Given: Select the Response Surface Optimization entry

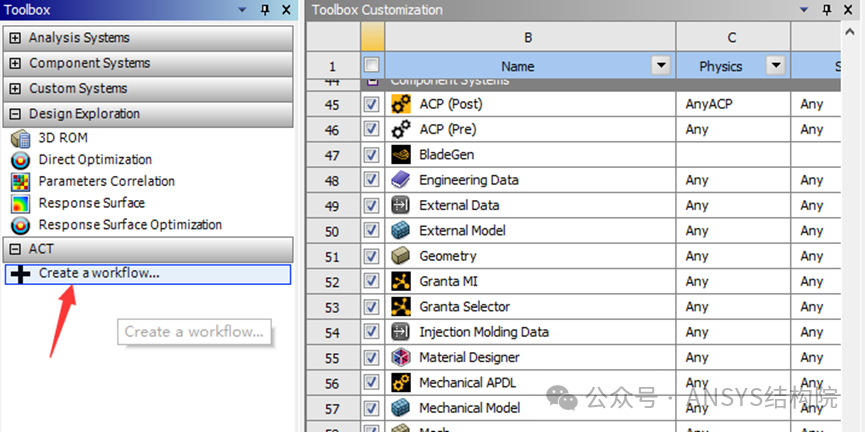Looking at the screenshot, I should [130, 225].
